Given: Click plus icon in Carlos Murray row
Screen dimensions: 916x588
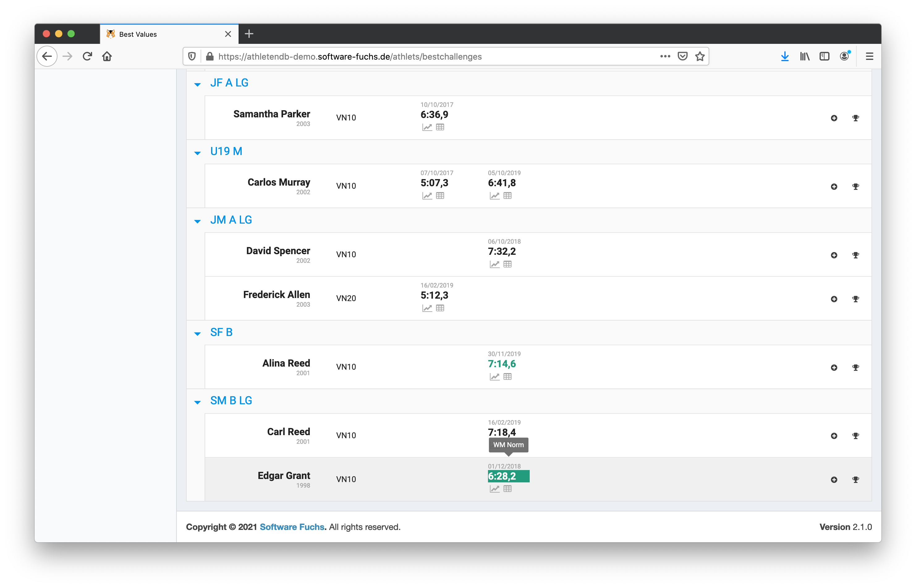Looking at the screenshot, I should pyautogui.click(x=834, y=187).
